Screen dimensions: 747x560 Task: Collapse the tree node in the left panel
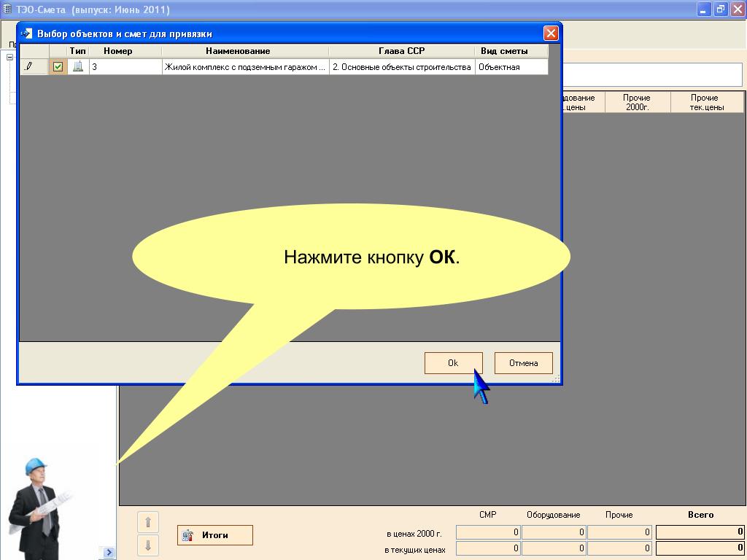click(x=9, y=57)
